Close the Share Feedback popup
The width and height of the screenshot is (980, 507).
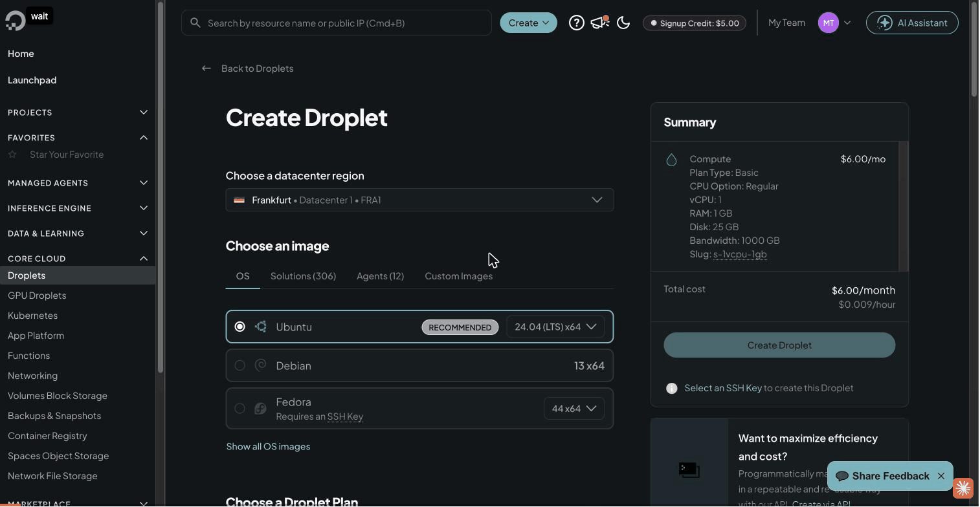click(x=941, y=476)
